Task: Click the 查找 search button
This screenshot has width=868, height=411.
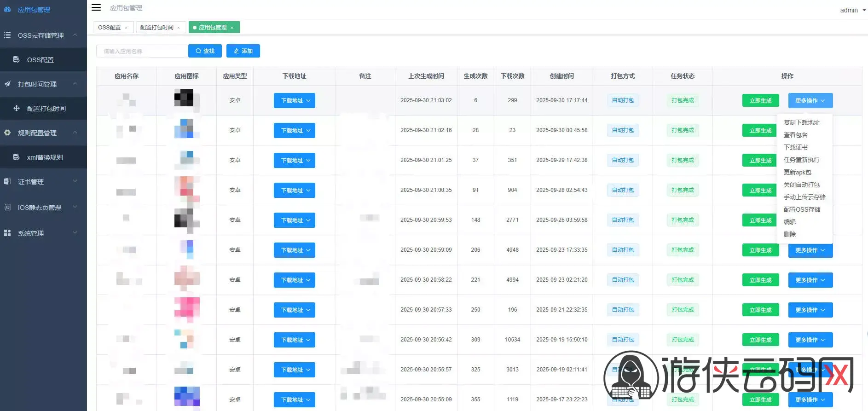Action: coord(205,51)
